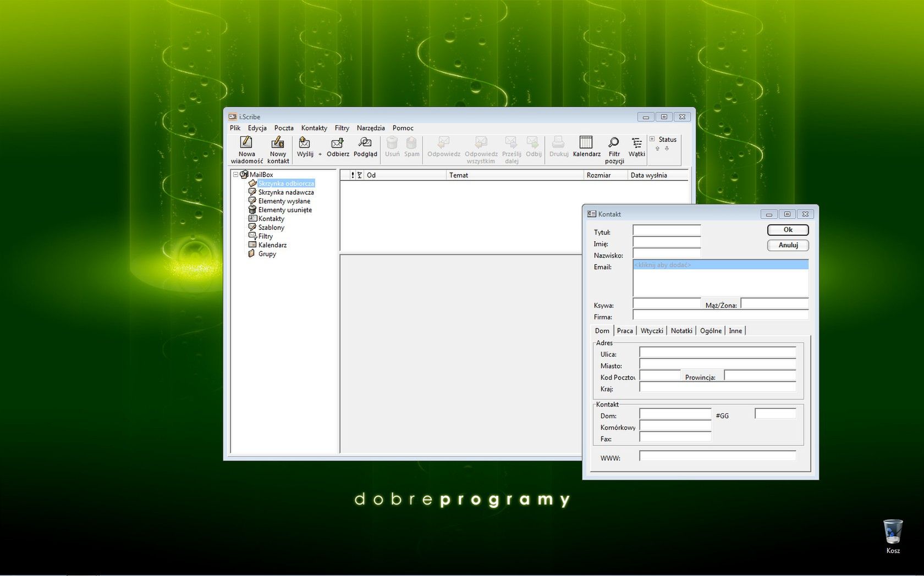This screenshot has height=576, width=924.
Task: Click the Nazwisko input field
Action: tap(667, 253)
